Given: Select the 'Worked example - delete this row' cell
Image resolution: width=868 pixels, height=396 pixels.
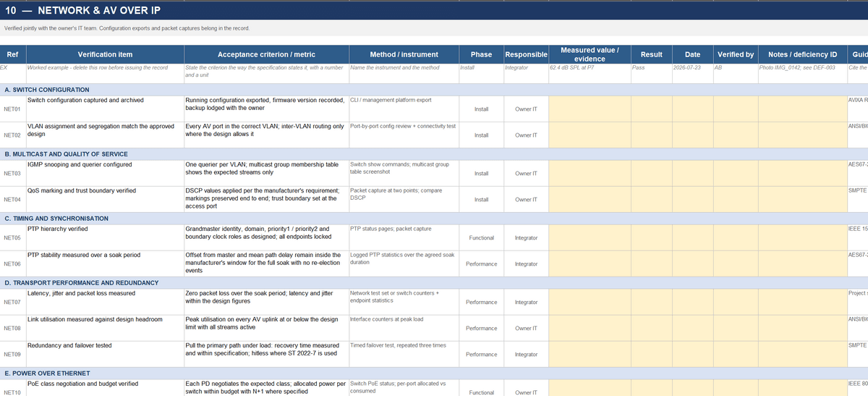Looking at the screenshot, I should point(105,74).
